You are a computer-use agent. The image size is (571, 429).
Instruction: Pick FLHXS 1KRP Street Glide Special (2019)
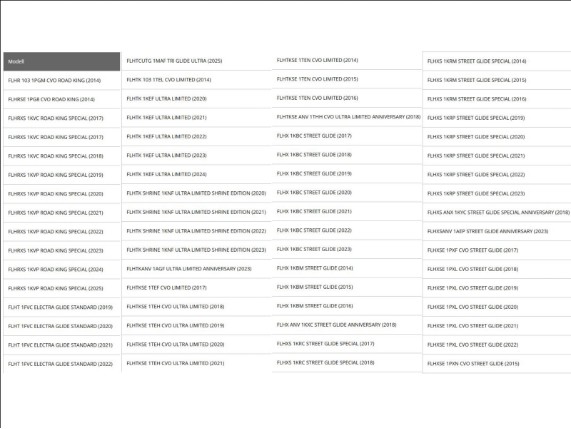(x=476, y=118)
